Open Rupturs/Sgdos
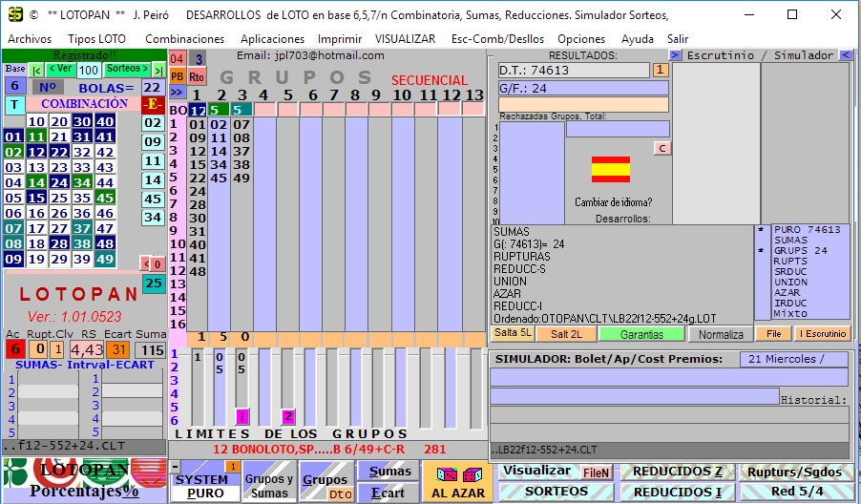The width and height of the screenshot is (861, 504). coord(797,472)
